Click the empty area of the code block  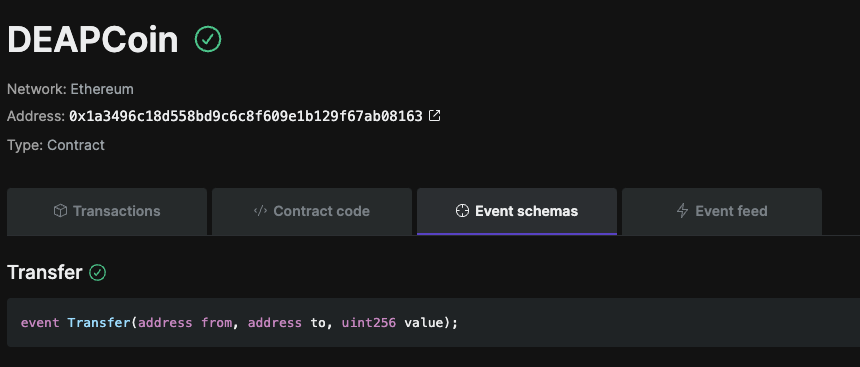[658, 323]
